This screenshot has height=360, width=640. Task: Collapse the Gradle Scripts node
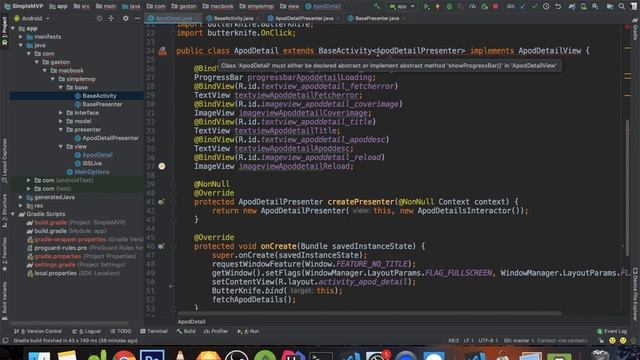pyautogui.click(x=13, y=214)
